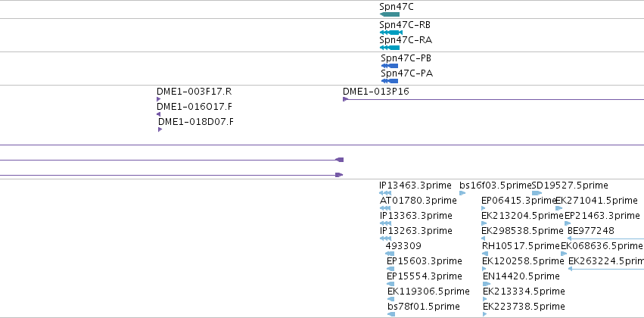This screenshot has height=318, width=644.
Task: Click the Spn47C-RB transcript glyph
Action: pyautogui.click(x=391, y=33)
